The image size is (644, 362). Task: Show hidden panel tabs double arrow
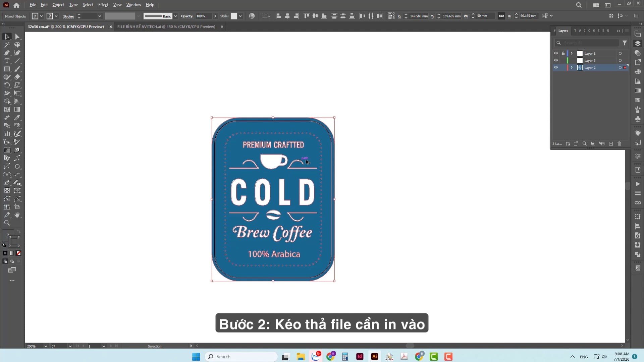click(x=619, y=31)
